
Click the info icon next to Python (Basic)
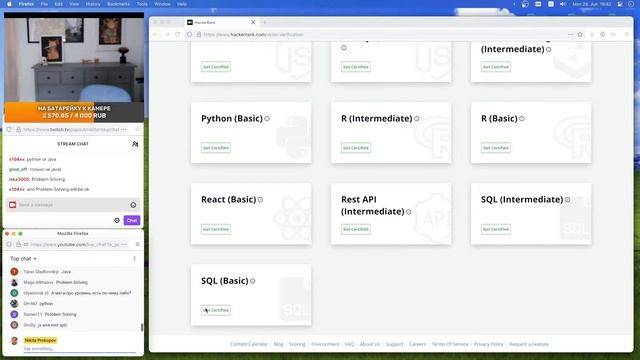pyautogui.click(x=267, y=119)
